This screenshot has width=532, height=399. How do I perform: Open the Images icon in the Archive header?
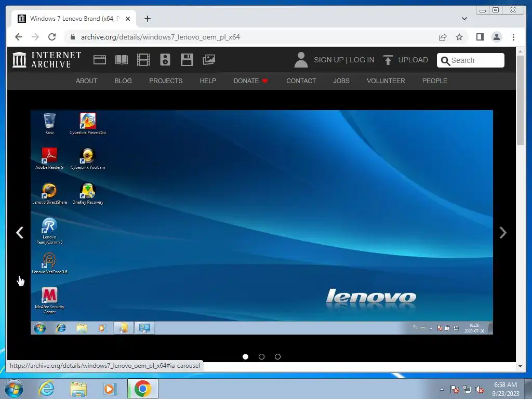pyautogui.click(x=209, y=60)
